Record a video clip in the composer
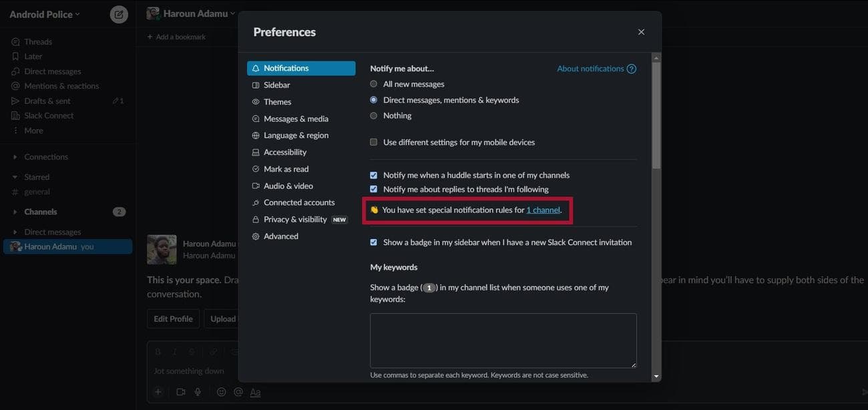Image resolution: width=868 pixels, height=410 pixels. pyautogui.click(x=180, y=392)
